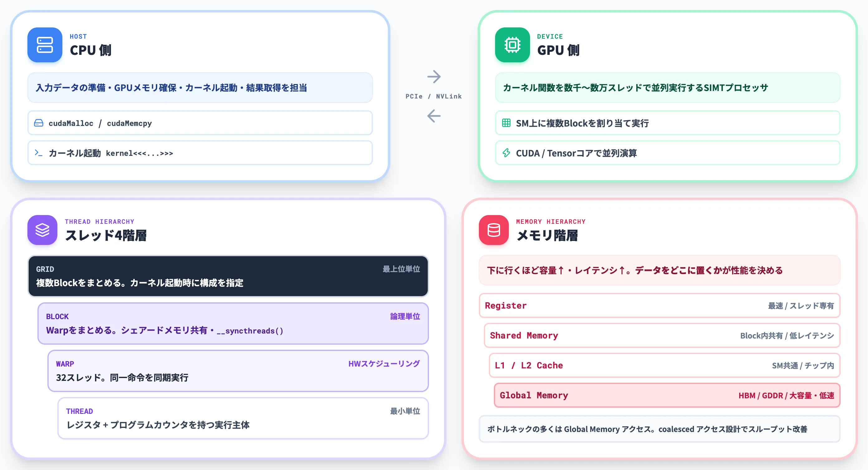Click the grid icon beside SM上に複数Block

tap(506, 123)
